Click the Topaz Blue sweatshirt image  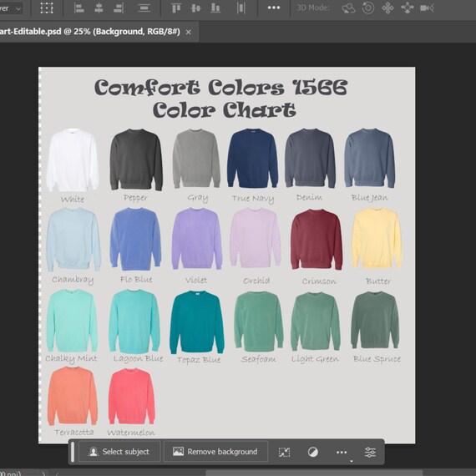(x=197, y=322)
